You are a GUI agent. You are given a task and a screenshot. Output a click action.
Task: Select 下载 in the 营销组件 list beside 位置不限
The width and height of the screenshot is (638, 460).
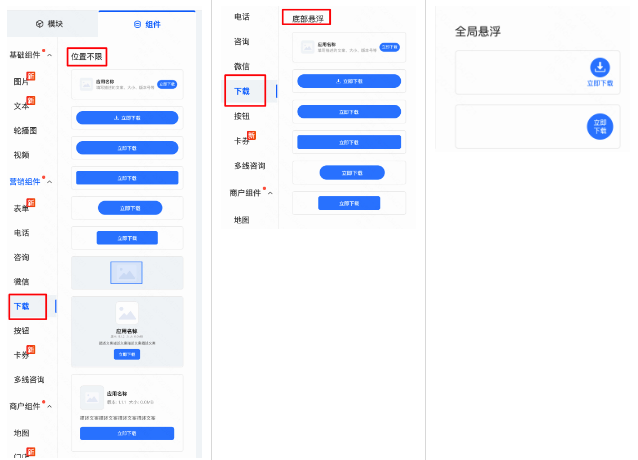(x=22, y=306)
